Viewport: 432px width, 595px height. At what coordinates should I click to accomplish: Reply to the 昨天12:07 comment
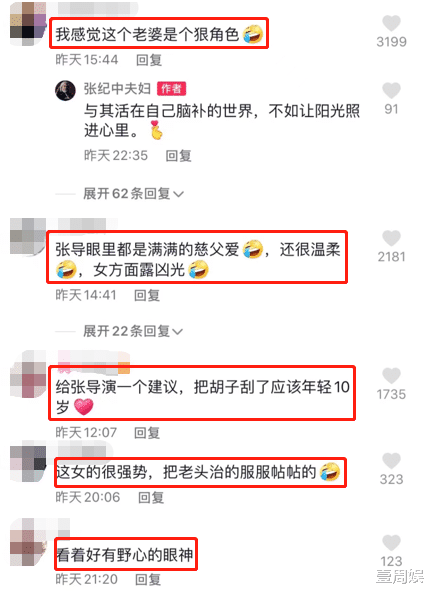click(x=147, y=433)
